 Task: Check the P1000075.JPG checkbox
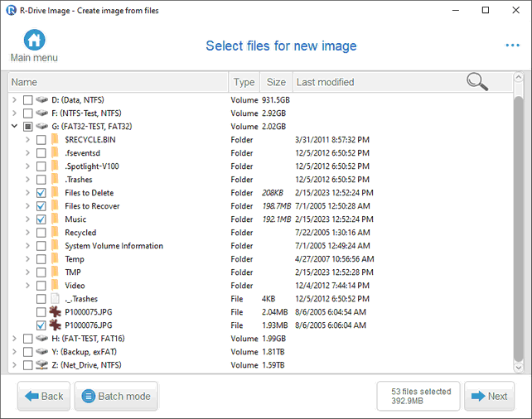pyautogui.click(x=41, y=312)
